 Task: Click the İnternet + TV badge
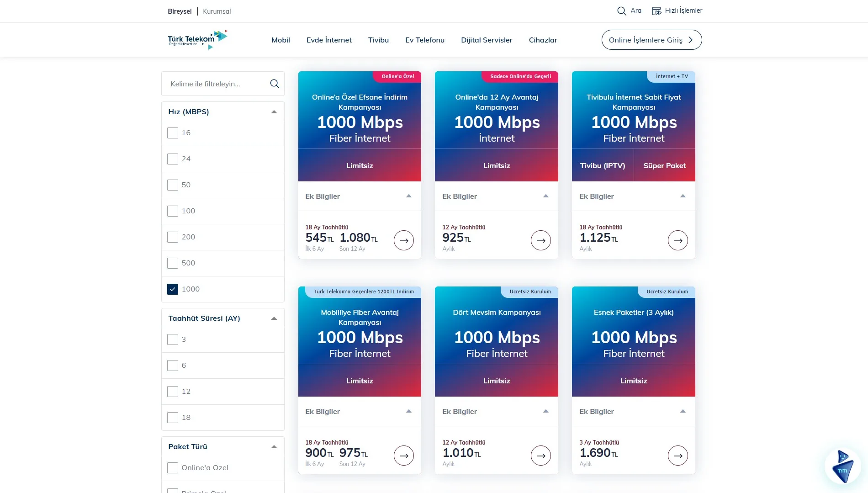(672, 76)
